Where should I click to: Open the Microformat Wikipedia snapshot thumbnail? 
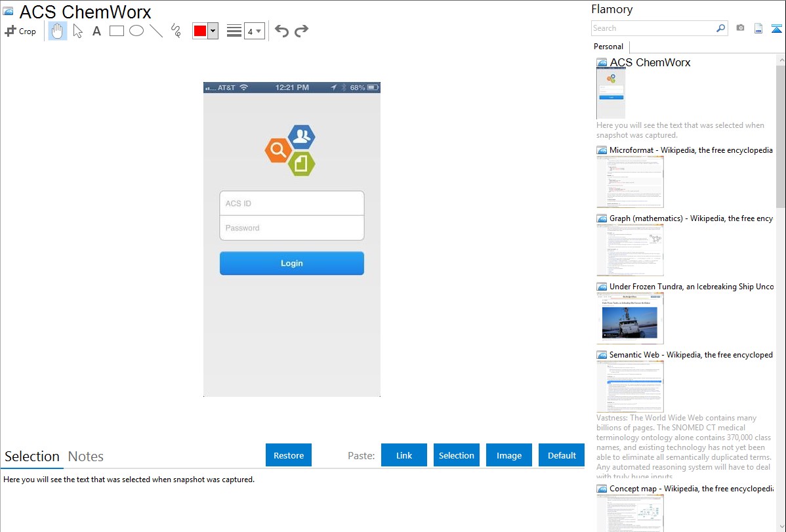(x=630, y=182)
